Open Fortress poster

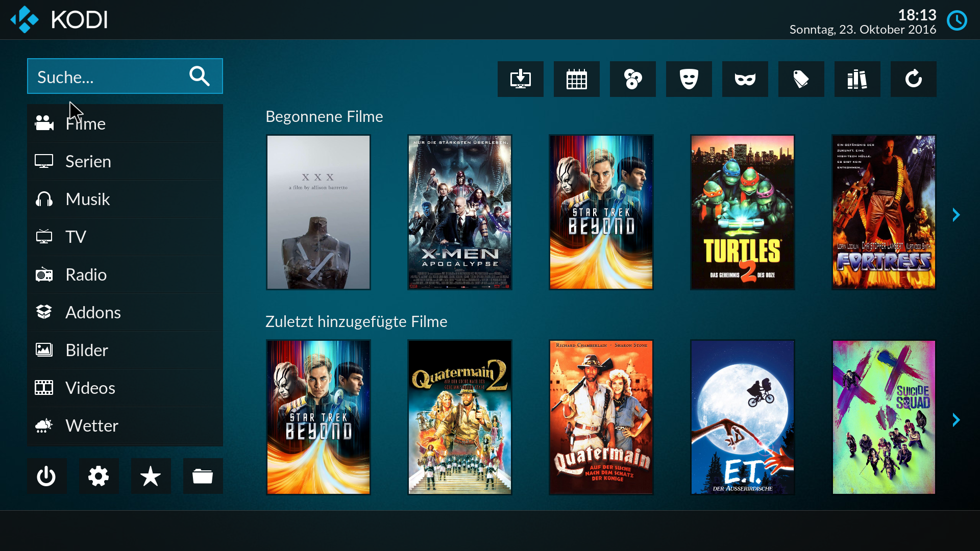[884, 212]
